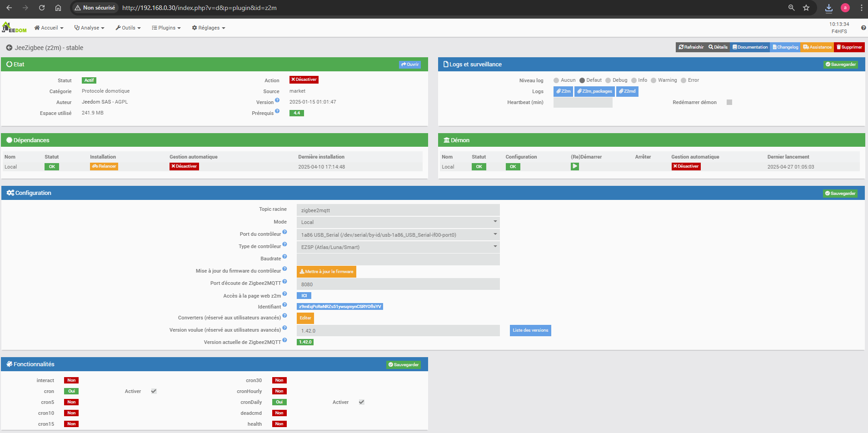
Task: Bookmark this page with the star
Action: 806,8
